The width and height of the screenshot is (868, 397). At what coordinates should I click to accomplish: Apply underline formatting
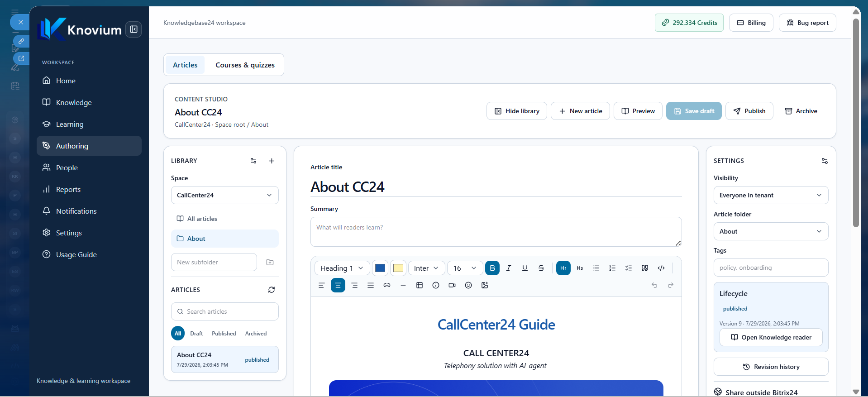click(525, 268)
